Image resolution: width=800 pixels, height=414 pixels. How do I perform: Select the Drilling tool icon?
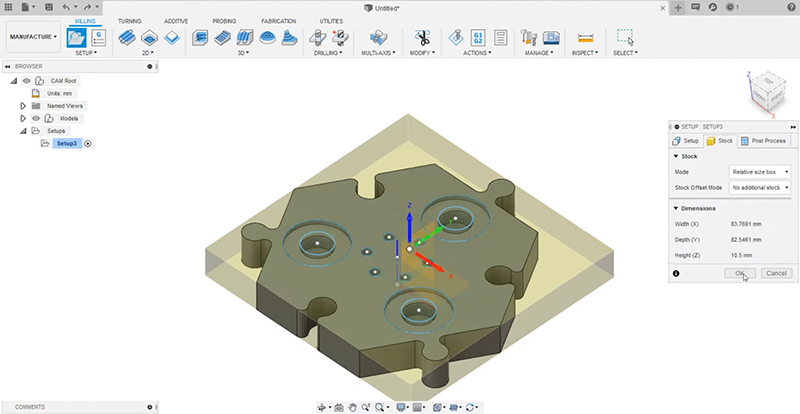pyautogui.click(x=321, y=38)
